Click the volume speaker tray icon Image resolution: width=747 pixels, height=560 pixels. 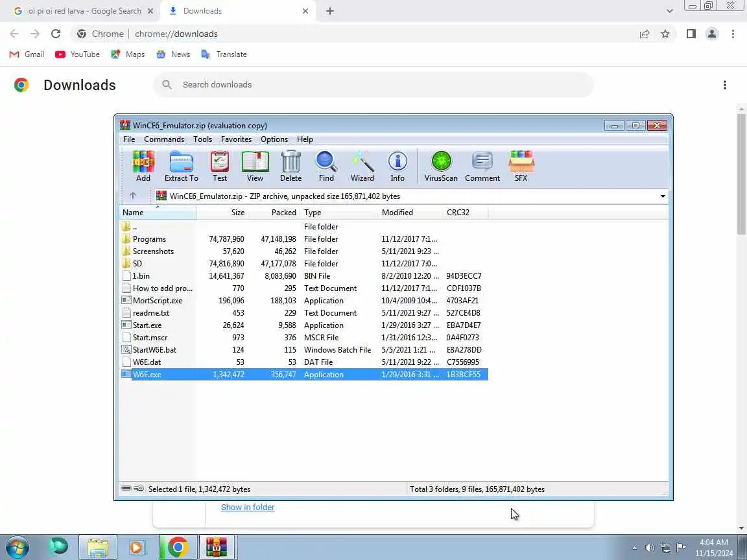click(x=649, y=548)
